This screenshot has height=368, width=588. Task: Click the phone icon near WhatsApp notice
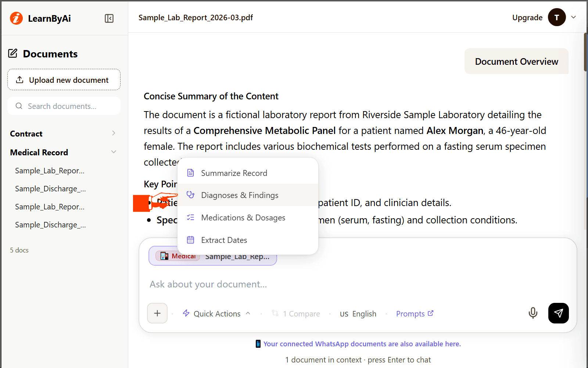click(x=258, y=344)
